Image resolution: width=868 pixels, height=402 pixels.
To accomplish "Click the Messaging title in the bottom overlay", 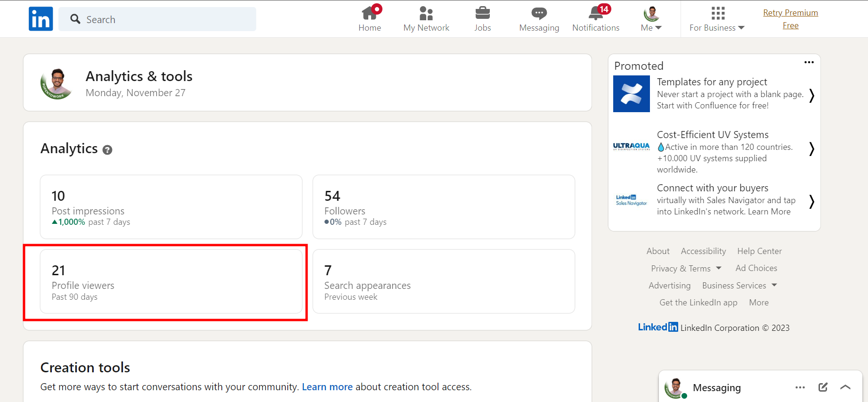I will [x=717, y=388].
